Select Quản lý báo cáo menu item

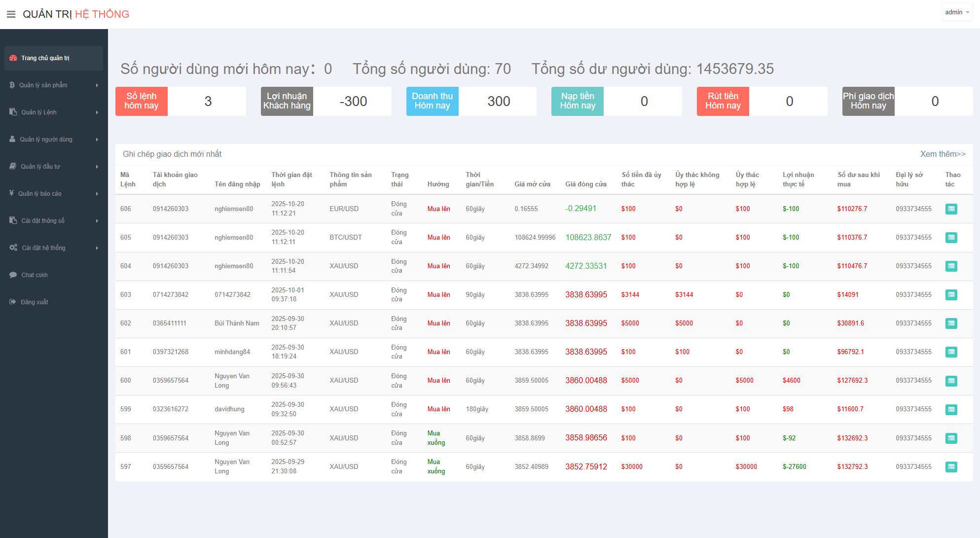pos(40,193)
